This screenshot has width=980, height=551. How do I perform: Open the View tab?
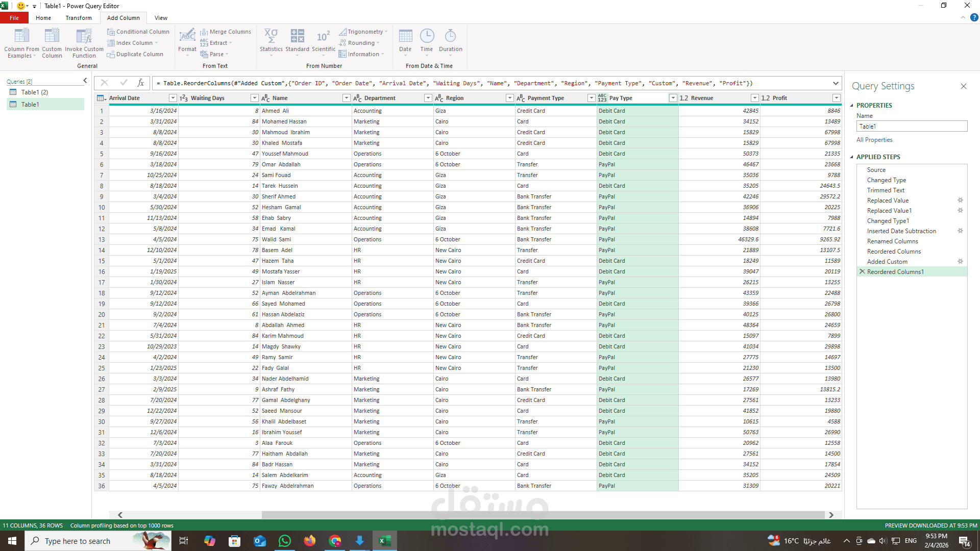[161, 18]
